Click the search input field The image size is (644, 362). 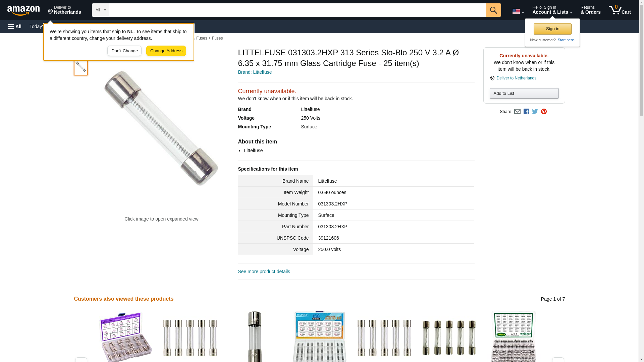pos(298,10)
